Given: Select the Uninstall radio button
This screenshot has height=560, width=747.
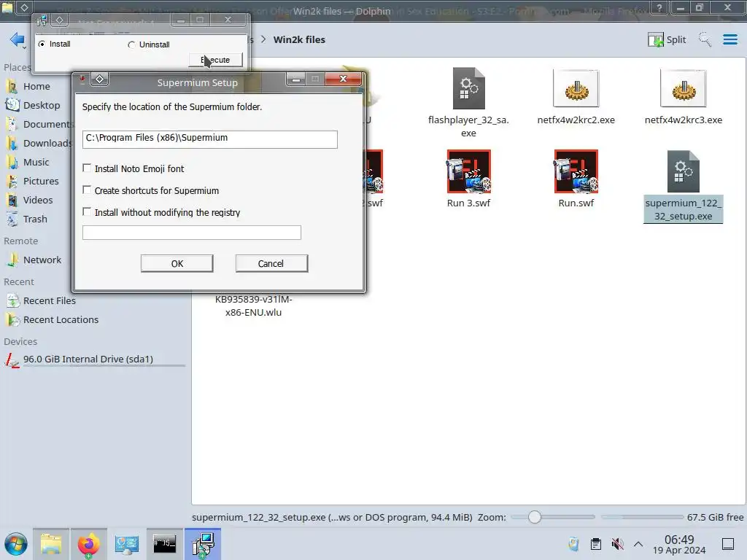Looking at the screenshot, I should [131, 44].
